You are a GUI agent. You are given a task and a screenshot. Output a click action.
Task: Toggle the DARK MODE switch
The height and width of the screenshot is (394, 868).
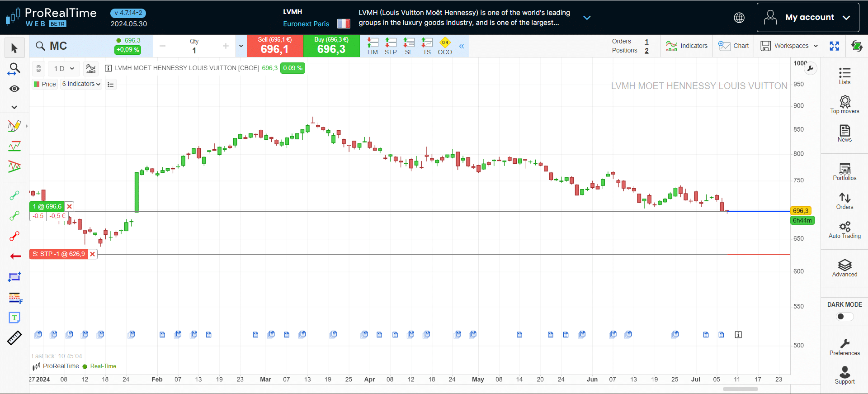844,316
